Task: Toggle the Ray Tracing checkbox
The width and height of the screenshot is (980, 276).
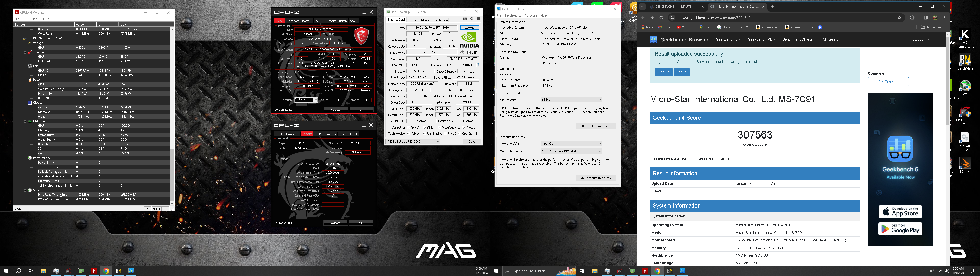Action: [x=425, y=134]
